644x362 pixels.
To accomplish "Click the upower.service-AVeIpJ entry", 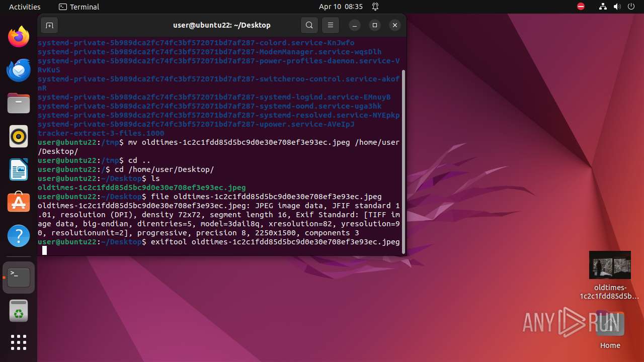I will (x=196, y=124).
